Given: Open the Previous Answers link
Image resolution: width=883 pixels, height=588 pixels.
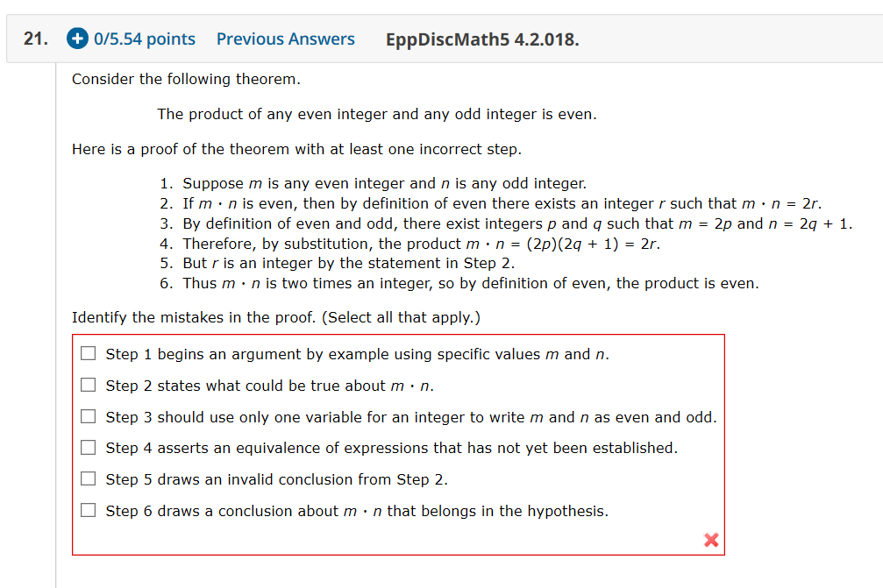Looking at the screenshot, I should (x=285, y=39).
